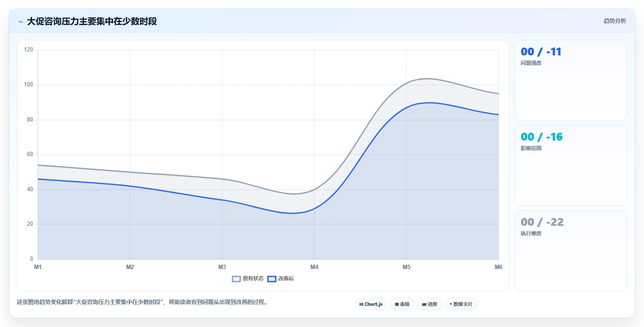The image size is (644, 327).
Task: Click the progress icon in 进度 tag
Action: 424,305
